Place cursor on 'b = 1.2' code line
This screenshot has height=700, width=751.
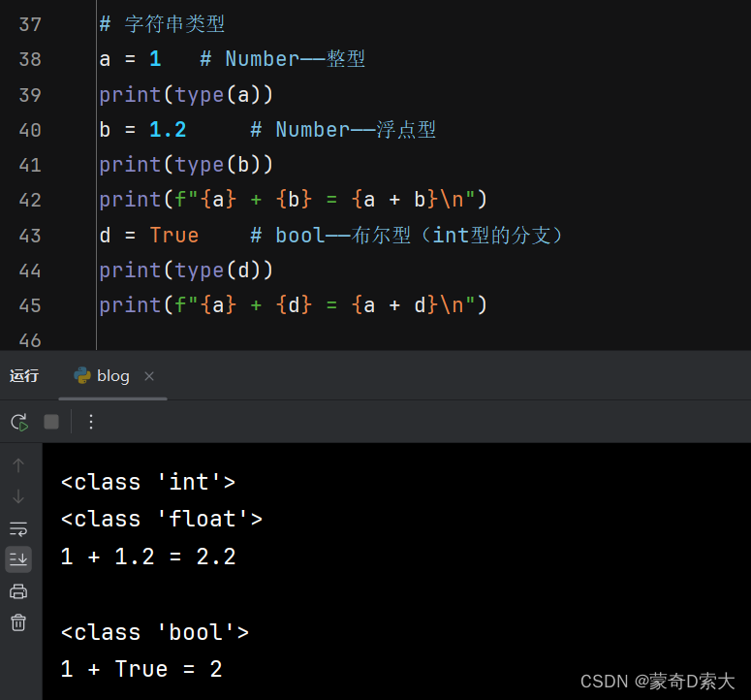tap(142, 130)
